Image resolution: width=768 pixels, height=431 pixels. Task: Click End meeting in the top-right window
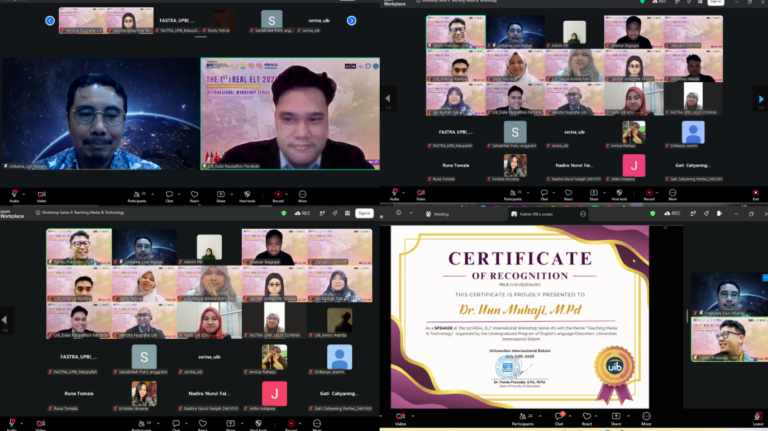[756, 194]
